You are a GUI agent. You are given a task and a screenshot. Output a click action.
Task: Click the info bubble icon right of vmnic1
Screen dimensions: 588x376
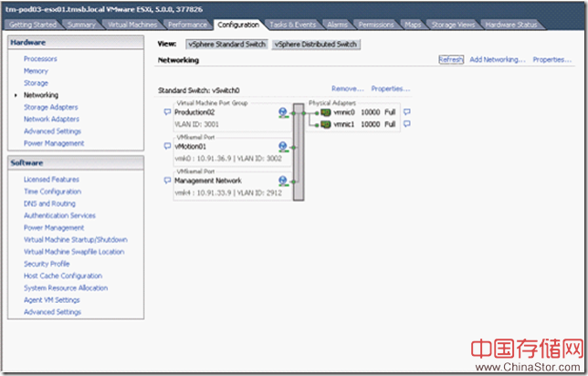coord(407,124)
